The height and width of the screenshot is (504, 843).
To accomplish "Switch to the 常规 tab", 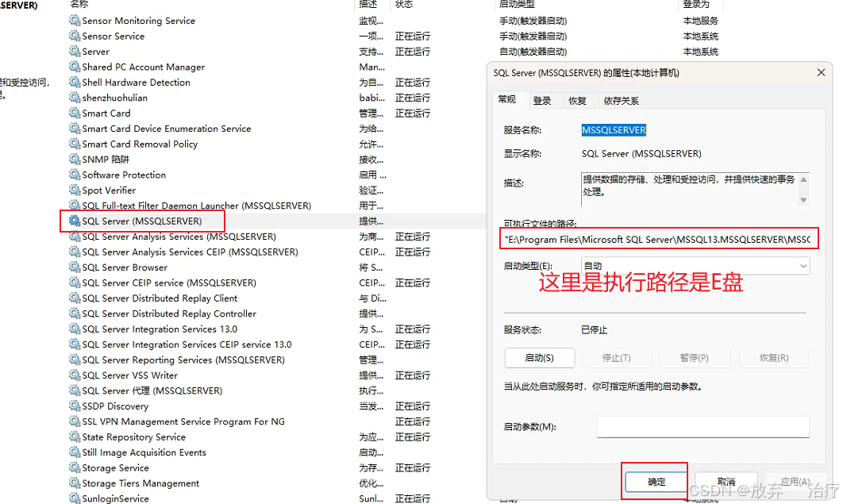I will click(x=507, y=99).
